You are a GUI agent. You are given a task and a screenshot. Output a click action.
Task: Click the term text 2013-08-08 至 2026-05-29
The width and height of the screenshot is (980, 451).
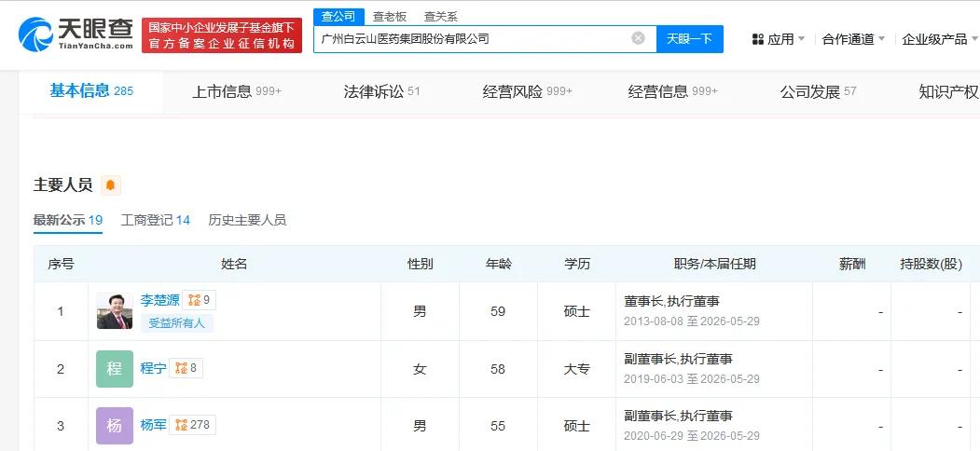click(692, 321)
